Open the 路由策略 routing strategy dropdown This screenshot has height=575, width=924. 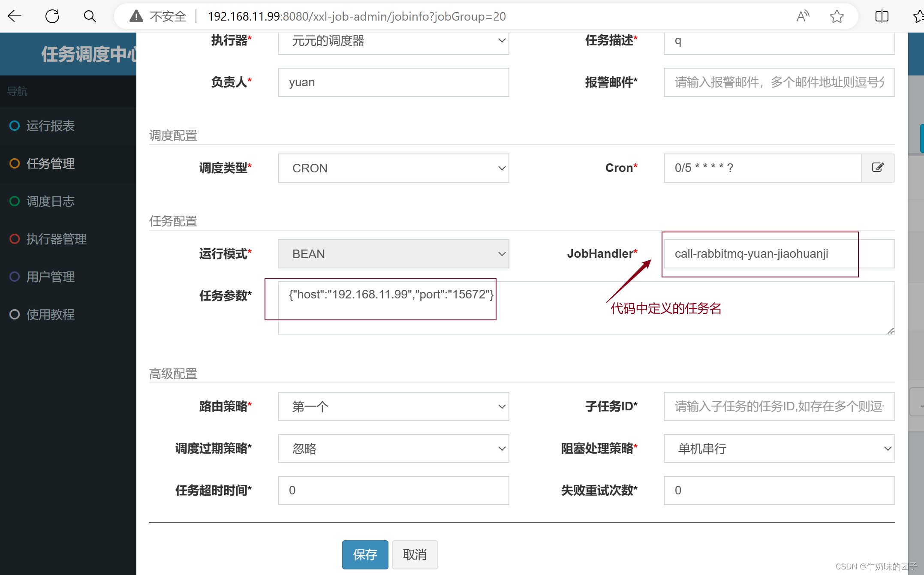[x=393, y=406]
